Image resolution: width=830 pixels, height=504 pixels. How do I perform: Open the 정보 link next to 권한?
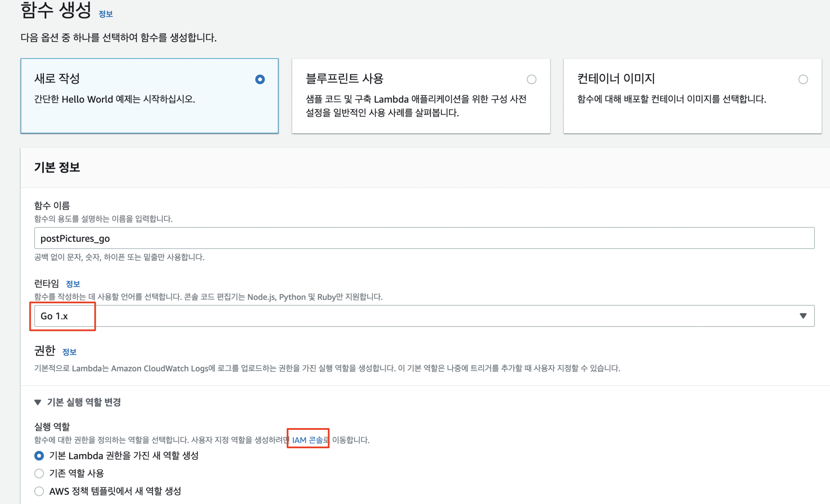click(69, 352)
